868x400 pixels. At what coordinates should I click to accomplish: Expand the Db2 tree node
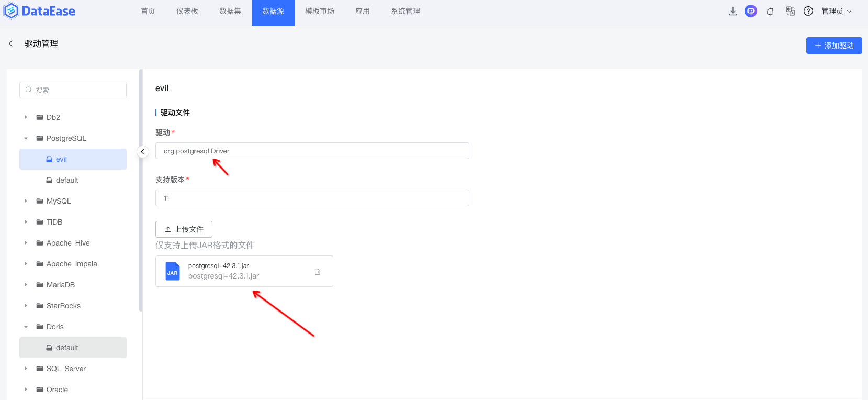point(26,117)
